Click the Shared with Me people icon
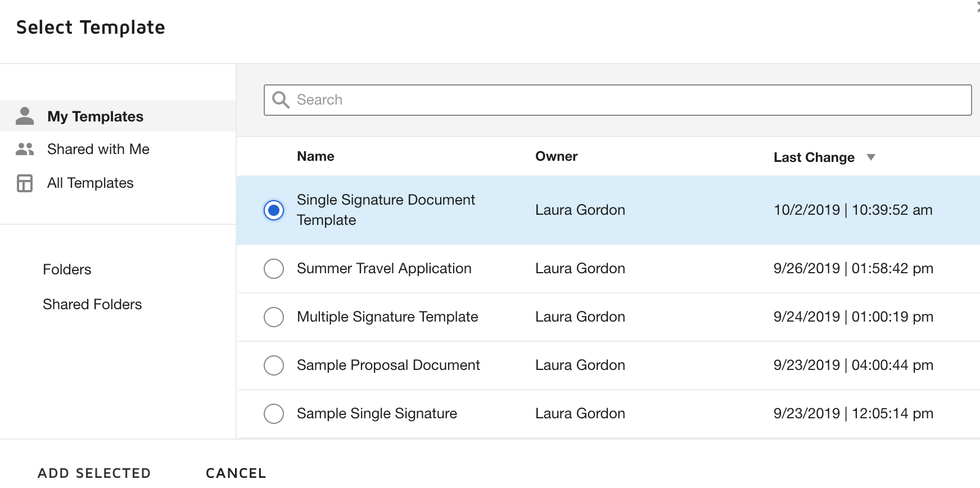The width and height of the screenshot is (980, 488). coord(25,149)
